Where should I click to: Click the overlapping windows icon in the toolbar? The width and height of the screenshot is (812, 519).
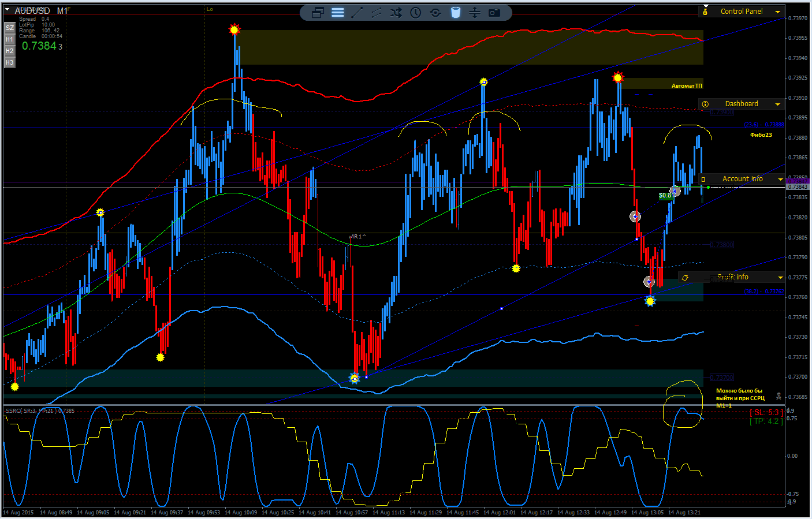318,13
